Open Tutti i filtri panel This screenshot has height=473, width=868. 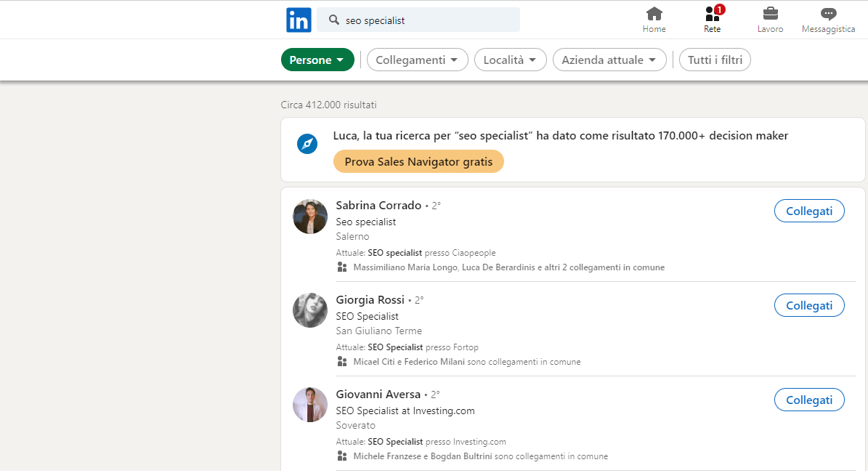click(x=715, y=60)
